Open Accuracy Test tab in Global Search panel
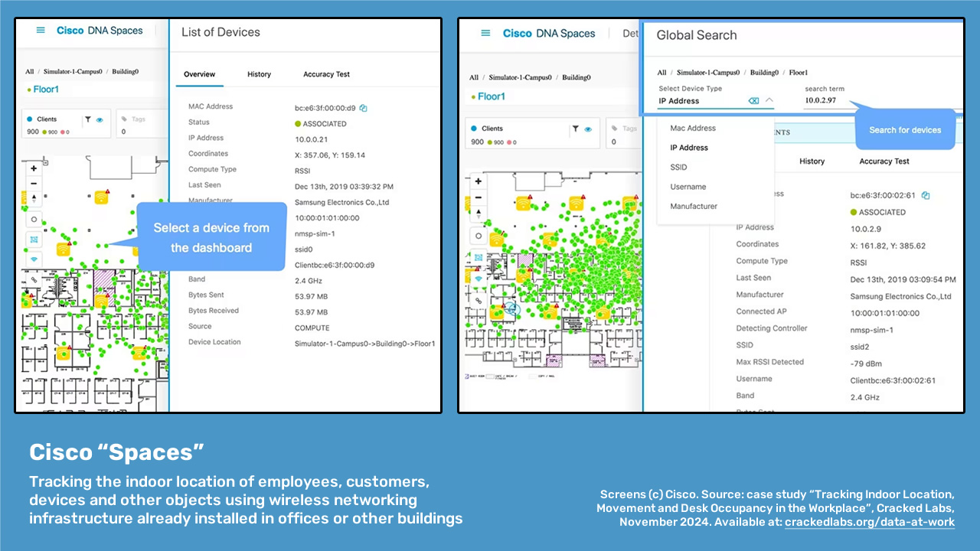980x551 pixels. click(x=884, y=161)
